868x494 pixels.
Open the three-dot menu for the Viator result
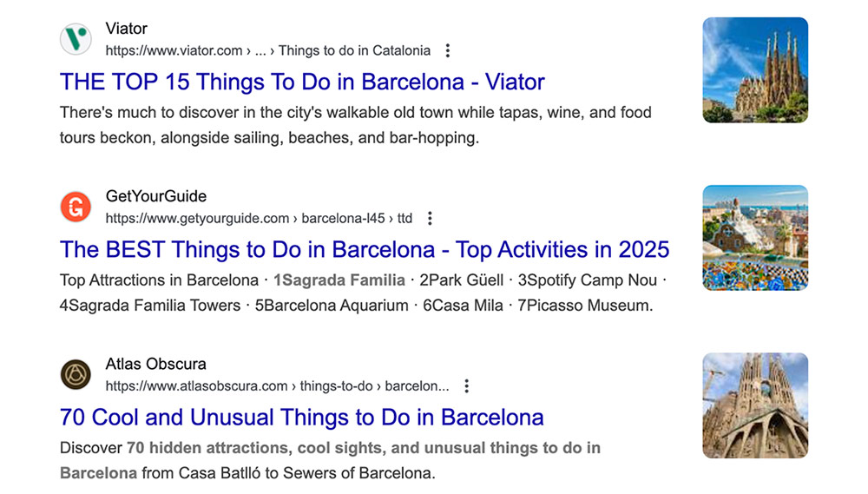pyautogui.click(x=448, y=51)
